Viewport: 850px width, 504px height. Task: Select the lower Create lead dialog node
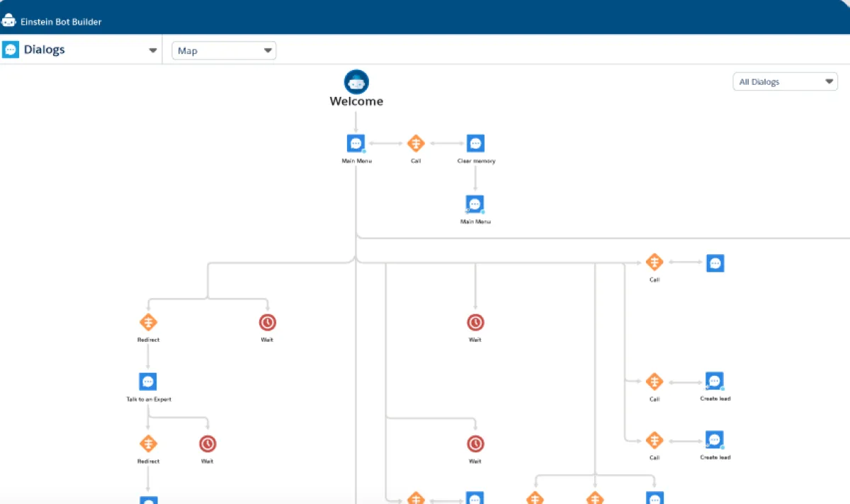[715, 440]
